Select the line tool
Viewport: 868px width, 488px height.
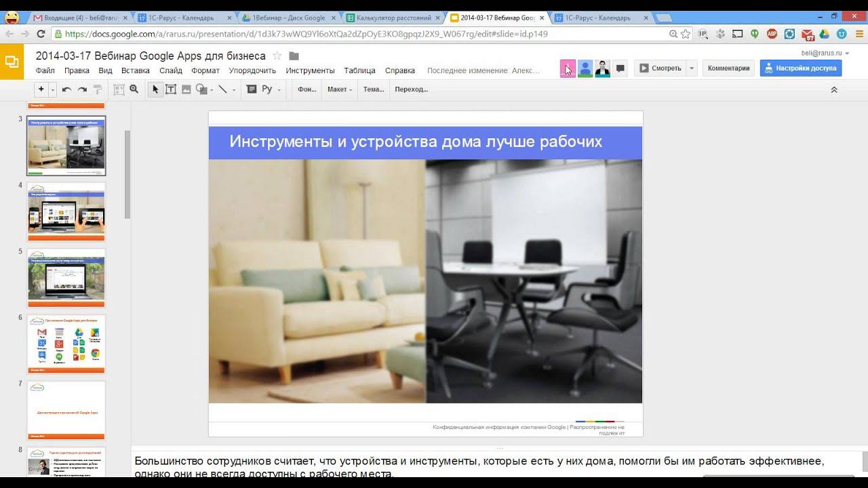pos(222,89)
